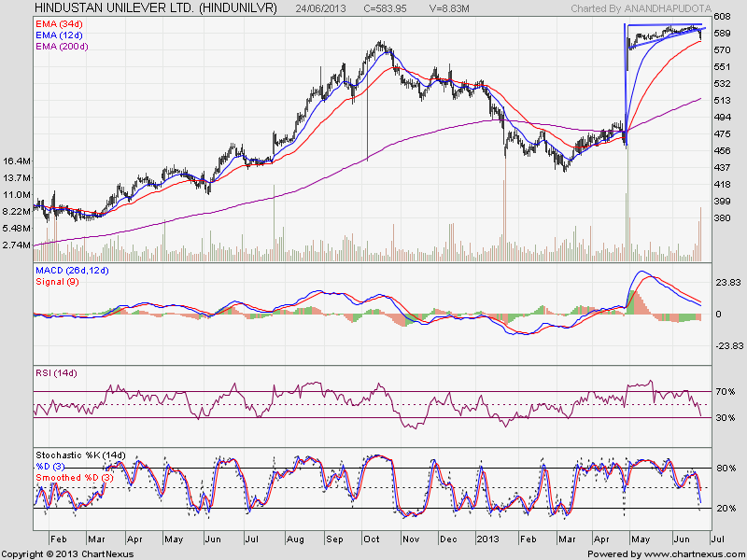The width and height of the screenshot is (747, 560).
Task: Click the Charted By ANANDHAPUDOTA credit
Action: pyautogui.click(x=641, y=8)
